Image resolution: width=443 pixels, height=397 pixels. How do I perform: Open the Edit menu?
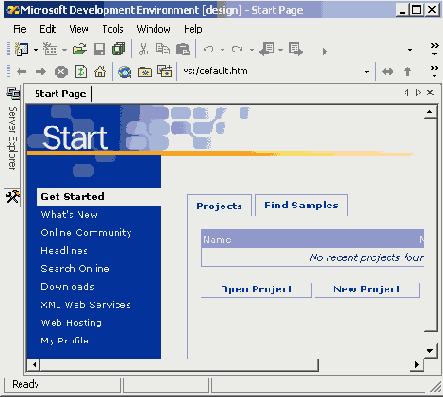48,29
